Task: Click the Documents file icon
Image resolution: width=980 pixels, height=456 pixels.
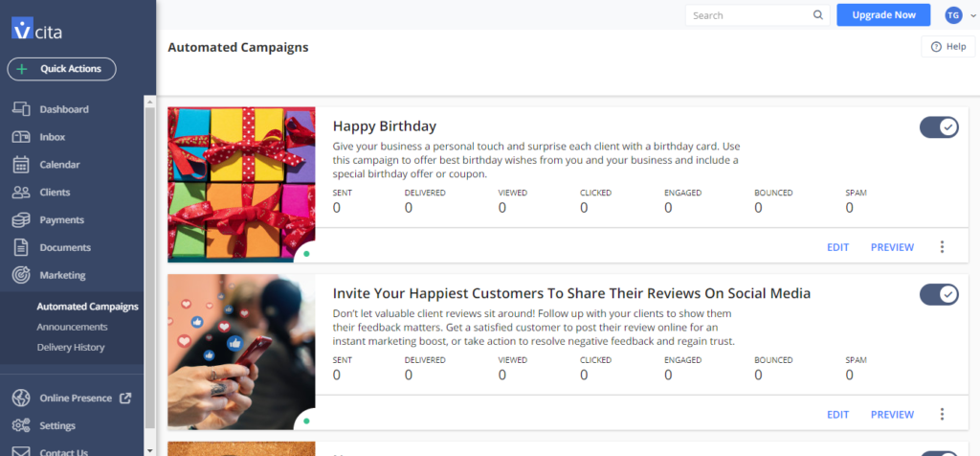Action: tap(21, 247)
